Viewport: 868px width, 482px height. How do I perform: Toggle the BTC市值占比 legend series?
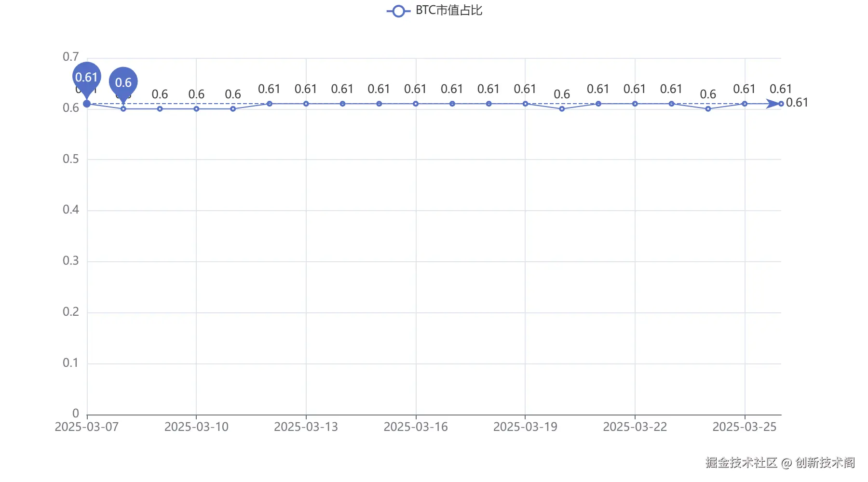(x=434, y=11)
